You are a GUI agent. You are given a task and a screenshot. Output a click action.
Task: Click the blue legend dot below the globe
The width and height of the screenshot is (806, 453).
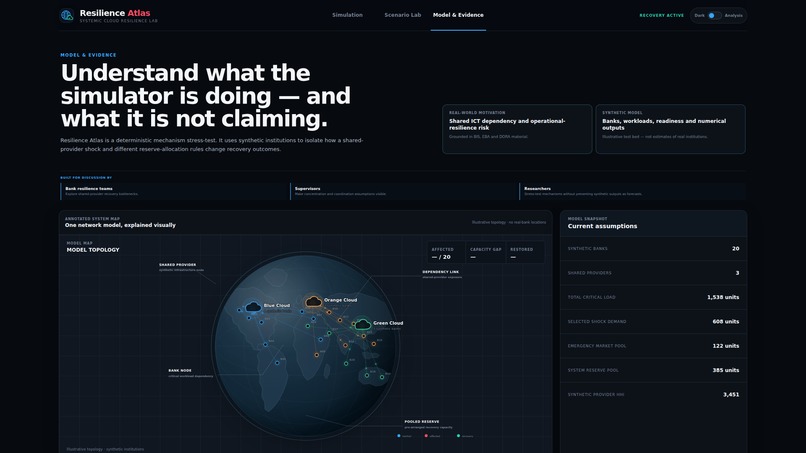pyautogui.click(x=399, y=436)
